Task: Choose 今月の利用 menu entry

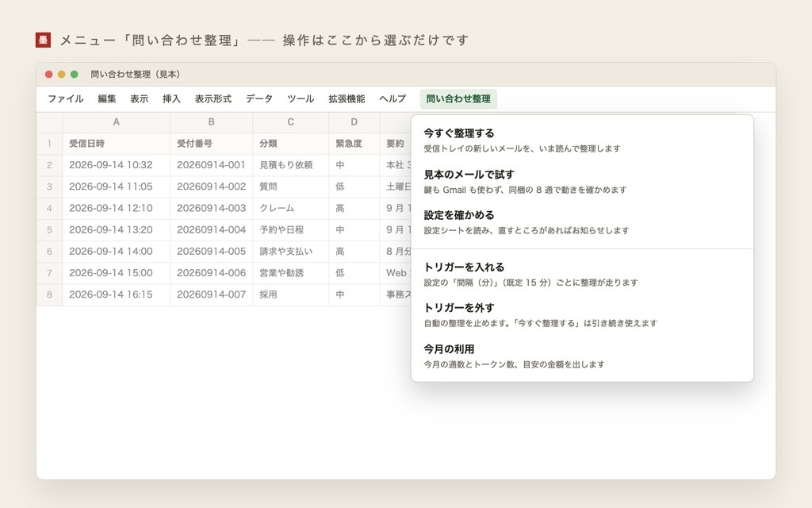Action: 582,356
